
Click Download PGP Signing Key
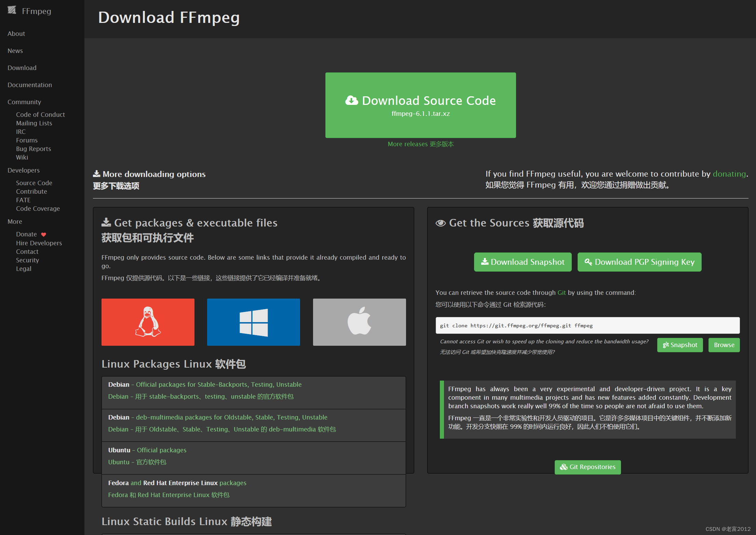pos(639,262)
